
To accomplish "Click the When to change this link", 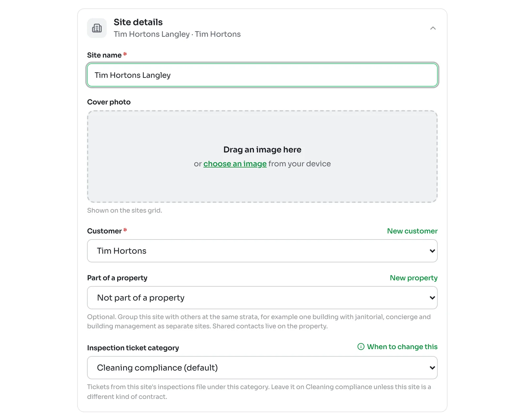I will [402, 347].
